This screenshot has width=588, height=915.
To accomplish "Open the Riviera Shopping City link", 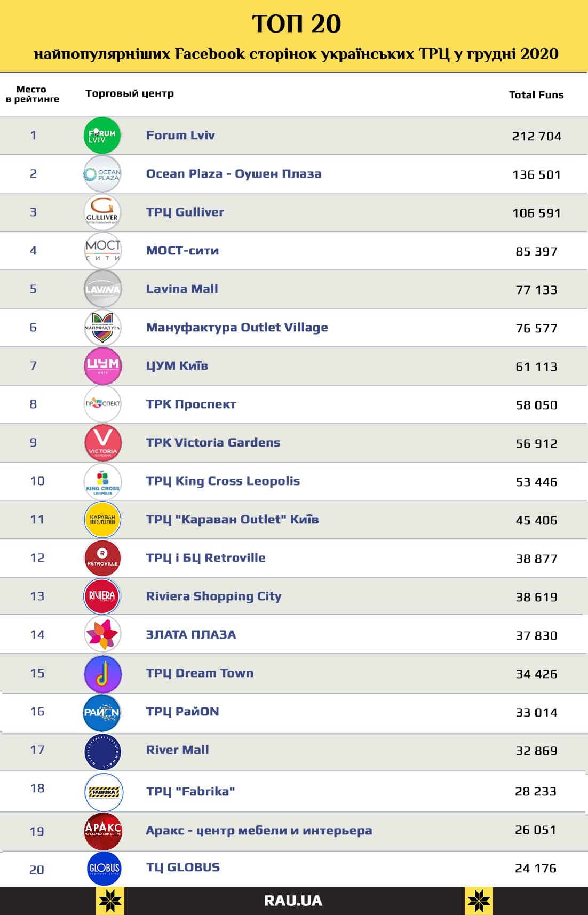I will click(x=213, y=596).
